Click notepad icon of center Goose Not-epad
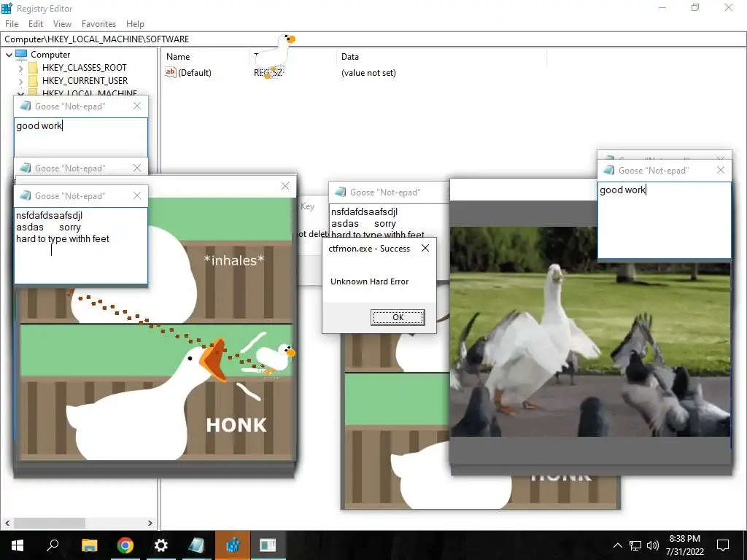The width and height of the screenshot is (747, 560). 341,192
